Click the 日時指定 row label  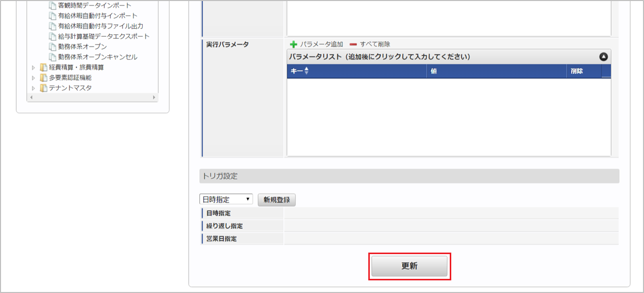[x=219, y=213]
